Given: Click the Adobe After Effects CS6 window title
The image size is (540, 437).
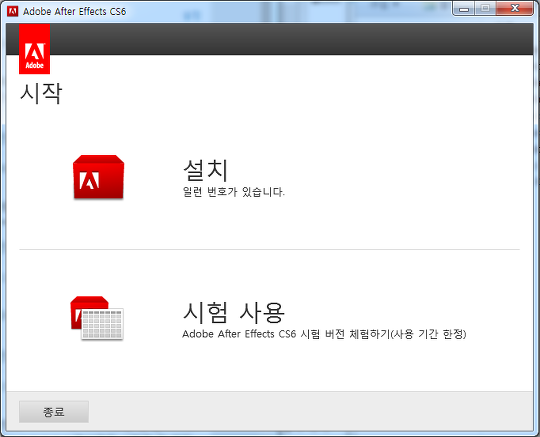Looking at the screenshot, I should tap(74, 11).
